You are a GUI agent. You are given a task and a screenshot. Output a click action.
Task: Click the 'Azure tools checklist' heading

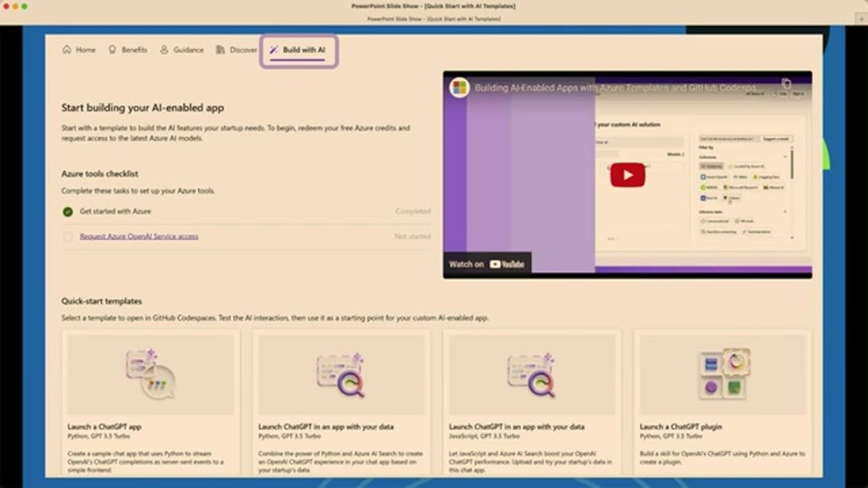tap(100, 174)
